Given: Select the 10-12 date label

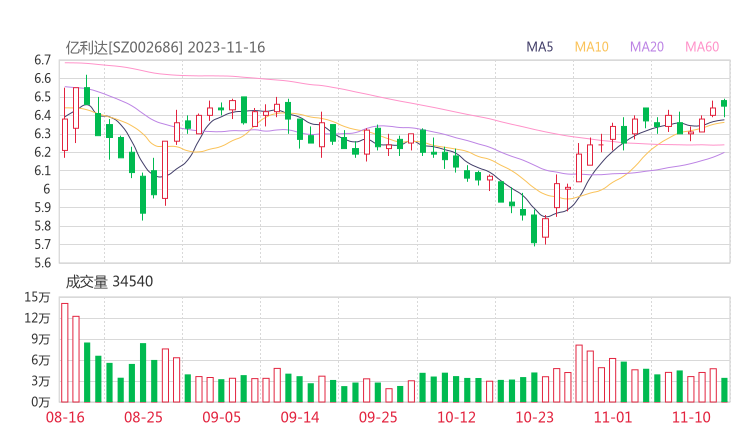Looking at the screenshot, I should pos(456,417).
